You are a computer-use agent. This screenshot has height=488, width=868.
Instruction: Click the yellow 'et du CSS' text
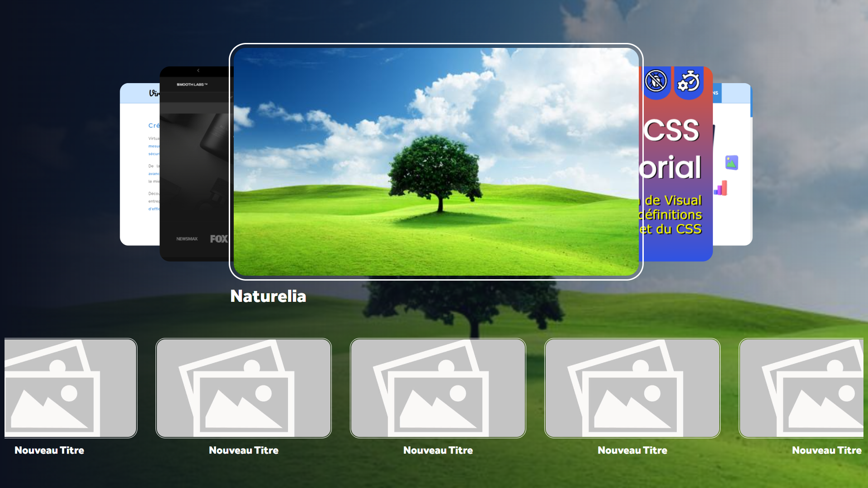tap(670, 229)
